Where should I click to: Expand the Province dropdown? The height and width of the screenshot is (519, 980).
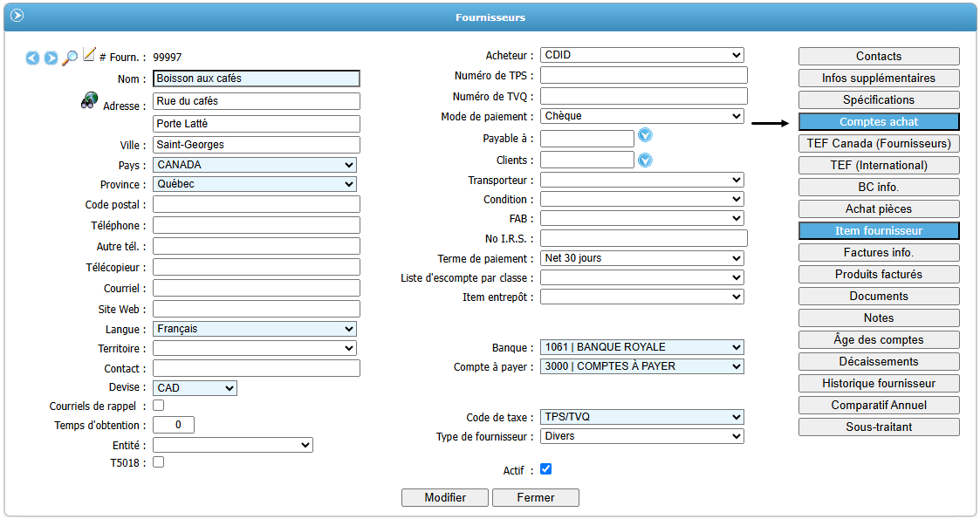click(255, 184)
